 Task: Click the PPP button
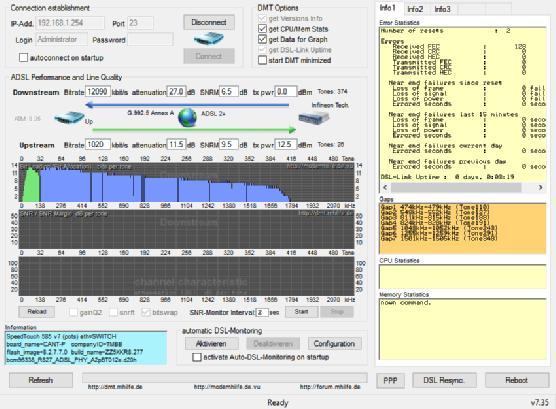point(390,380)
